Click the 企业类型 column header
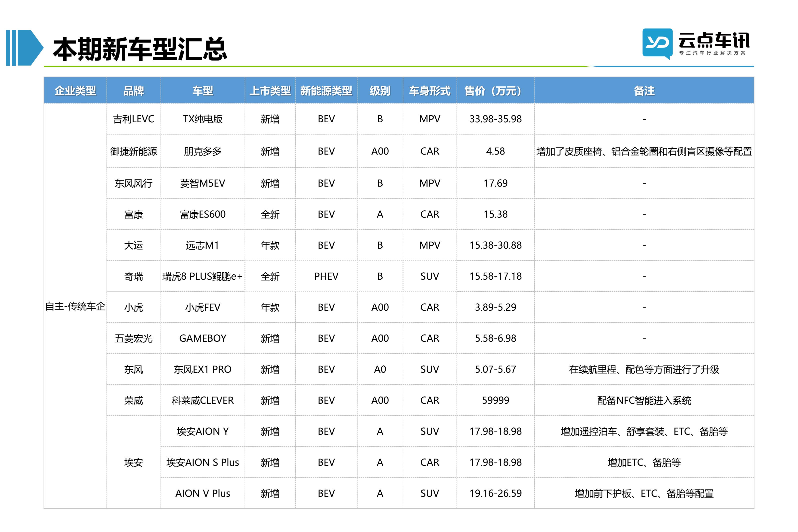Viewport: 798px width, 532px height. click(x=75, y=91)
